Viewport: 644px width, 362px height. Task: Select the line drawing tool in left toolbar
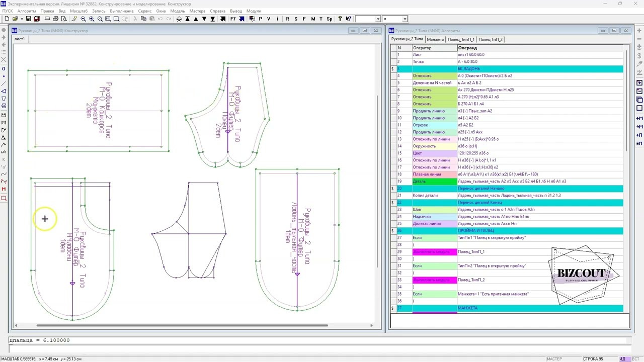coord(4,83)
